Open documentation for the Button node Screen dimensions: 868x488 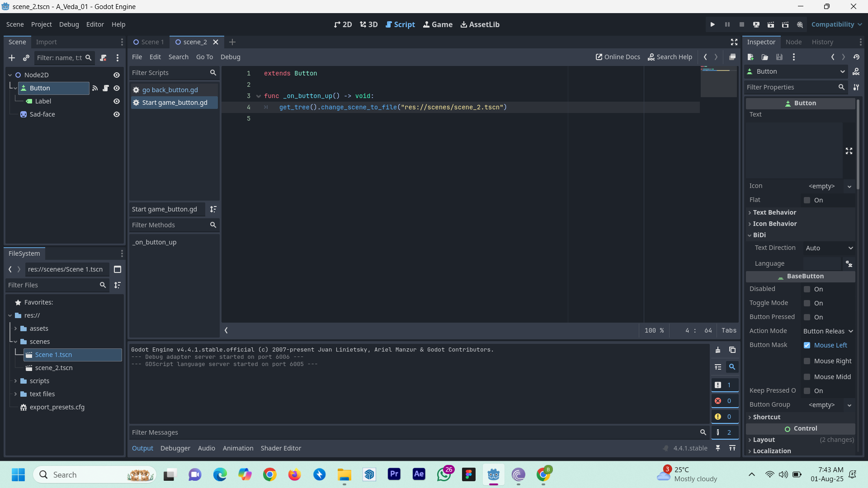tap(856, 71)
